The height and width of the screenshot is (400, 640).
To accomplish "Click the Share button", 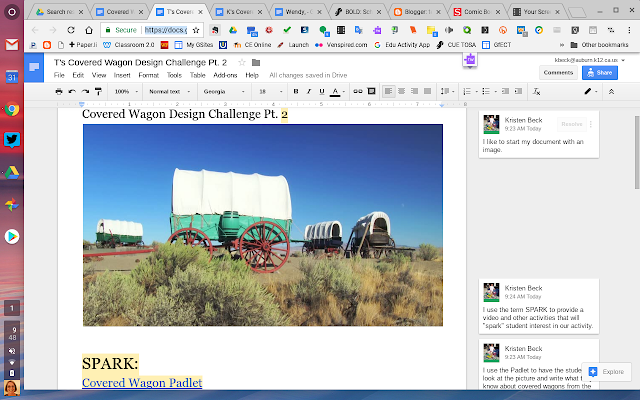I will pos(600,73).
